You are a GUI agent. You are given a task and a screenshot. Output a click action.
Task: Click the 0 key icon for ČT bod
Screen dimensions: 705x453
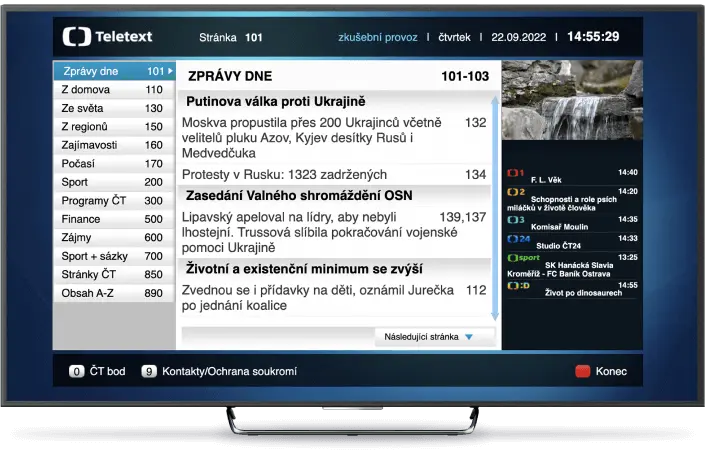(76, 371)
